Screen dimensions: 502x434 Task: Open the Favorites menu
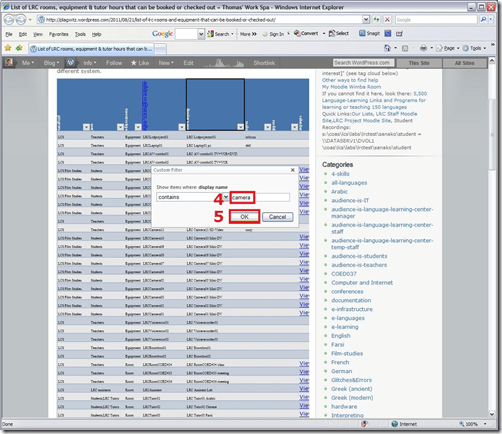[x=59, y=34]
